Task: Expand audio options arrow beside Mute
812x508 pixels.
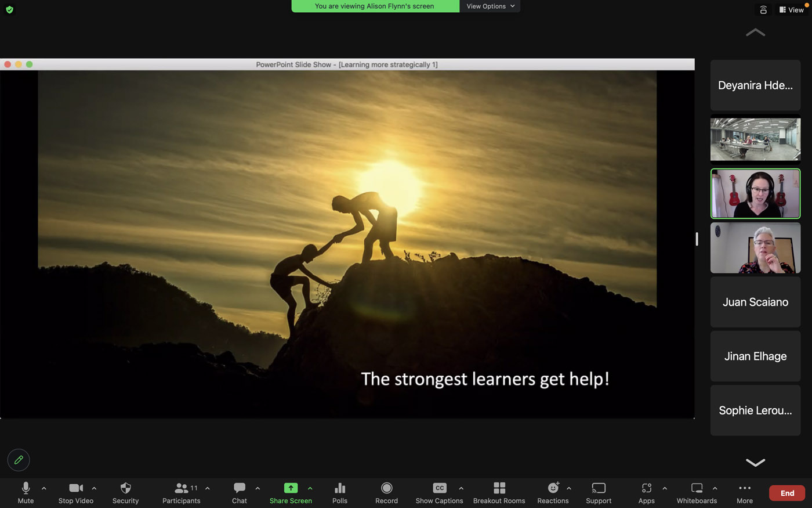Action: 44,488
